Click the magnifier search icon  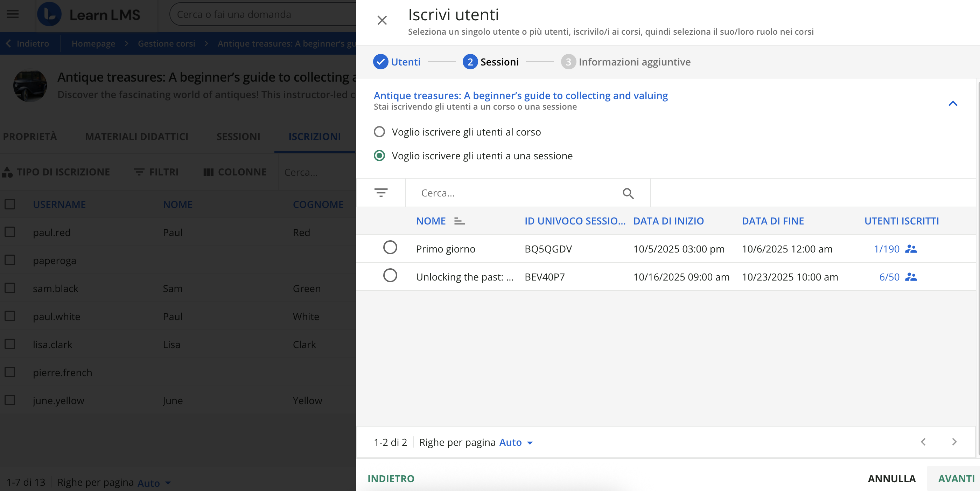click(x=628, y=193)
